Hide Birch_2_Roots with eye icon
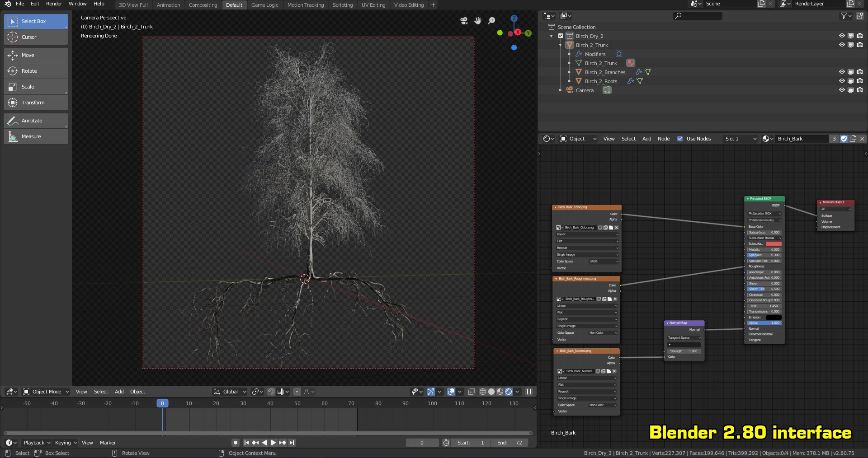Screen dimensions: 868x458 point(842,81)
